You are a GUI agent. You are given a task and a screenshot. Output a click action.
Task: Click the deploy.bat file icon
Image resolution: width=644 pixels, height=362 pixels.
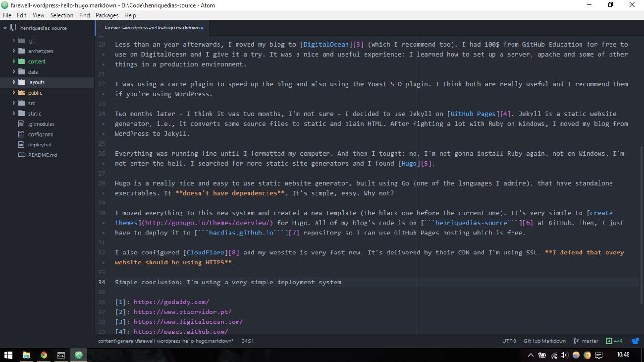[x=21, y=145]
